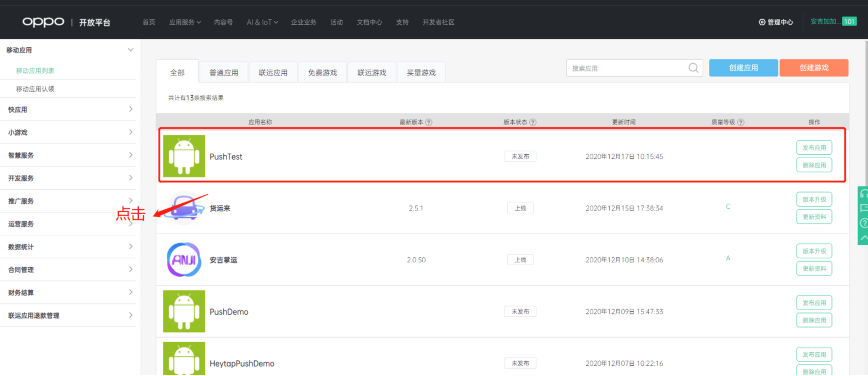The width and height of the screenshot is (868, 376).
Task: Open the AI & IoT dropdown menu
Action: [x=262, y=22]
